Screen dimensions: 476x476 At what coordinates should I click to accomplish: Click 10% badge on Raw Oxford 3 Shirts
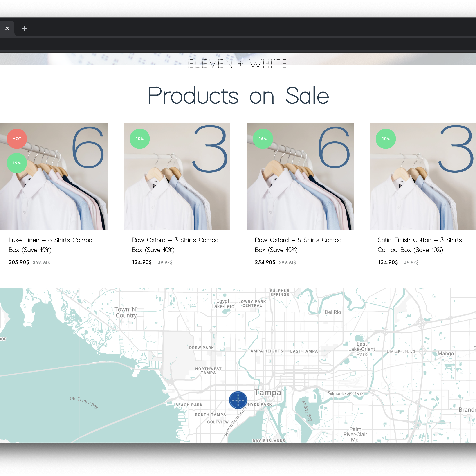tap(140, 139)
